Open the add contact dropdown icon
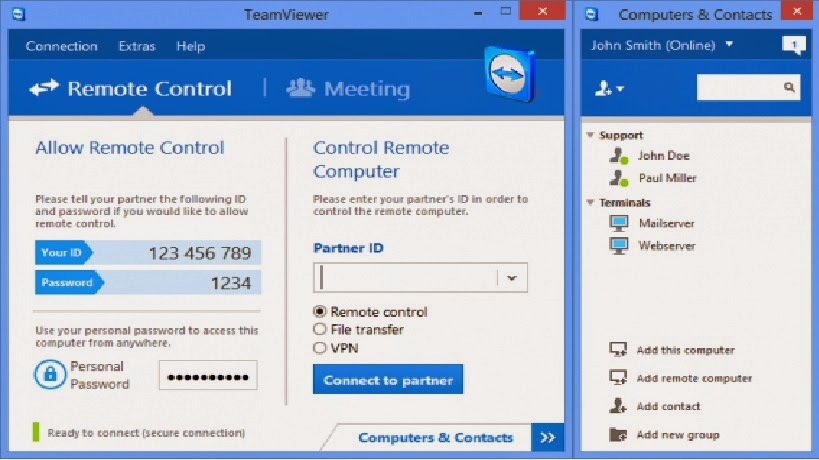This screenshot has height=460, width=819. point(609,88)
